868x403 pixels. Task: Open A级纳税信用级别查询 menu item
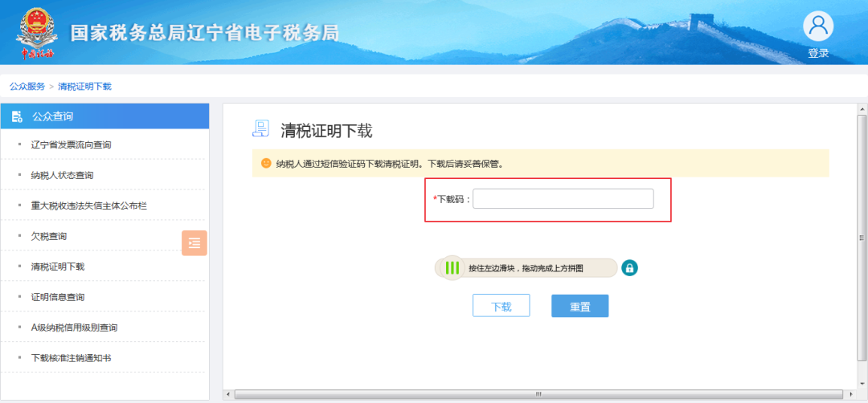[x=75, y=328]
